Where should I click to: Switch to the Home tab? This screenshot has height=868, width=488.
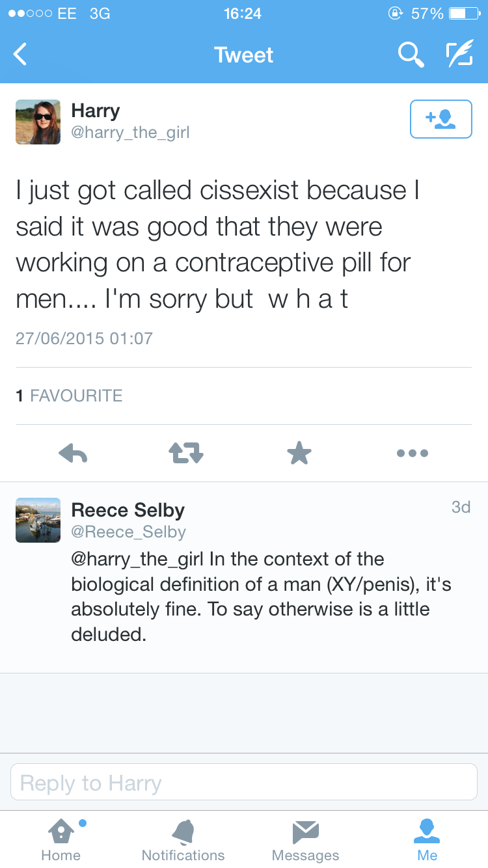click(61, 840)
